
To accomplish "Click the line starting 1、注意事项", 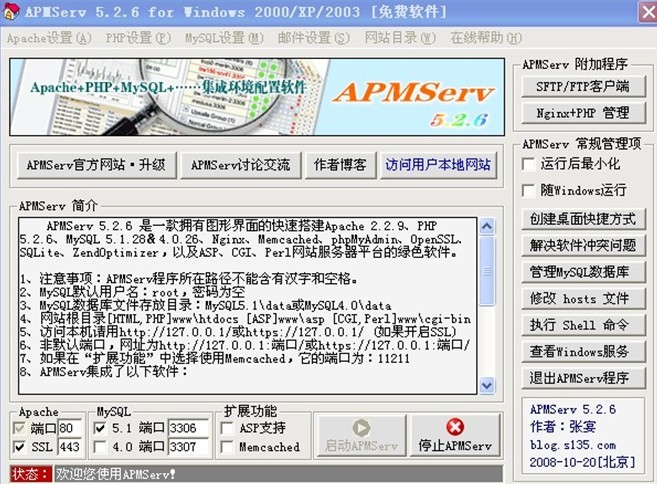I will point(189,279).
